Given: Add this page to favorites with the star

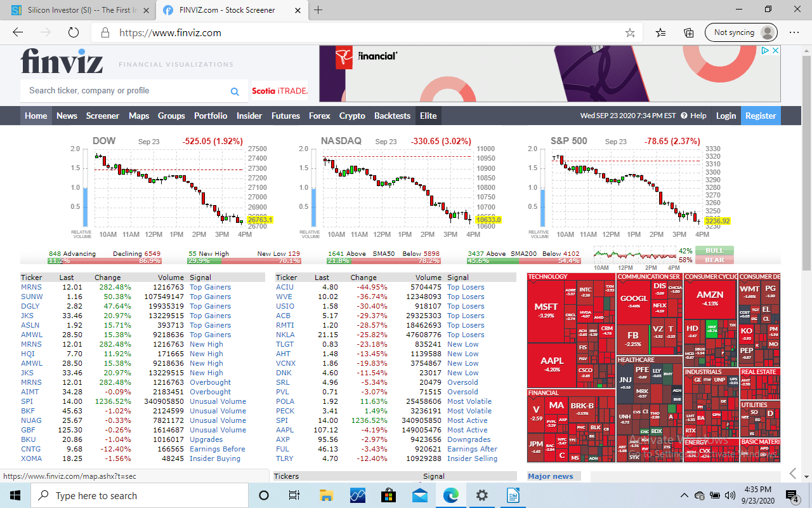Looking at the screenshot, I should pyautogui.click(x=630, y=32).
